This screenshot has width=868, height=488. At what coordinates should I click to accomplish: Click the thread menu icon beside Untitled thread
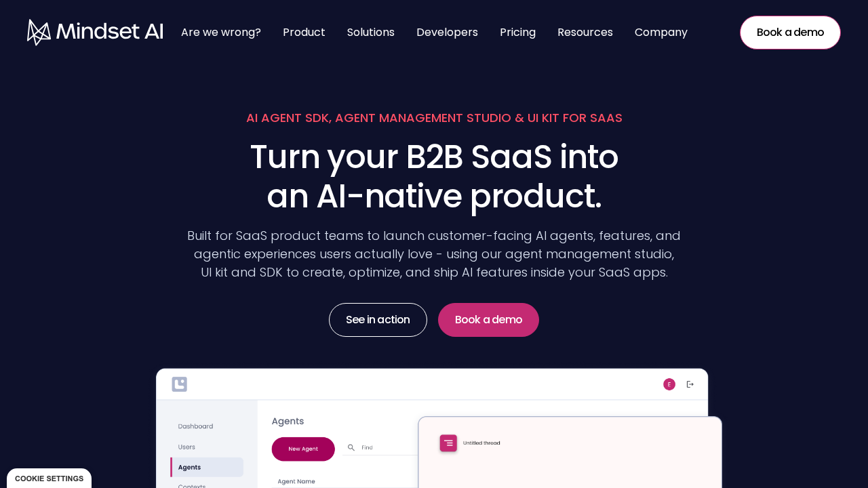[448, 443]
